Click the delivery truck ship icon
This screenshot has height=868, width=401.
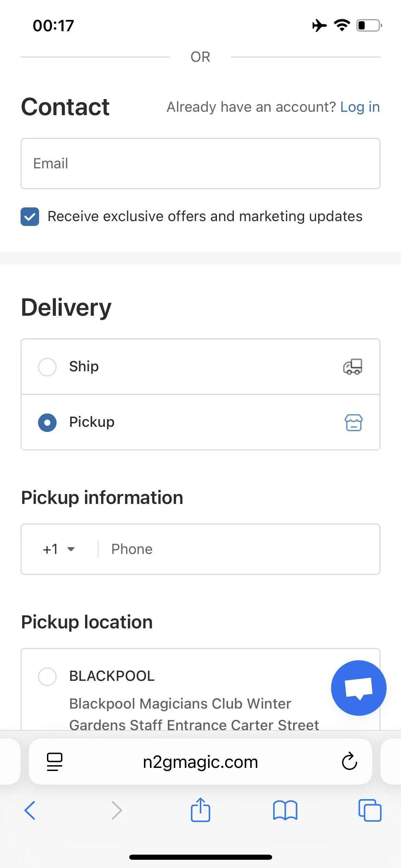pos(353,367)
